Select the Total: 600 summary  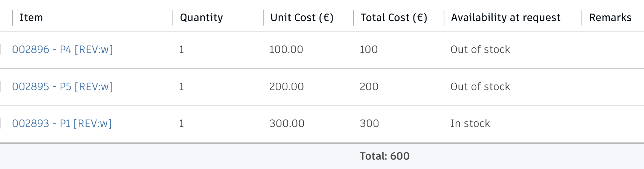pos(385,156)
